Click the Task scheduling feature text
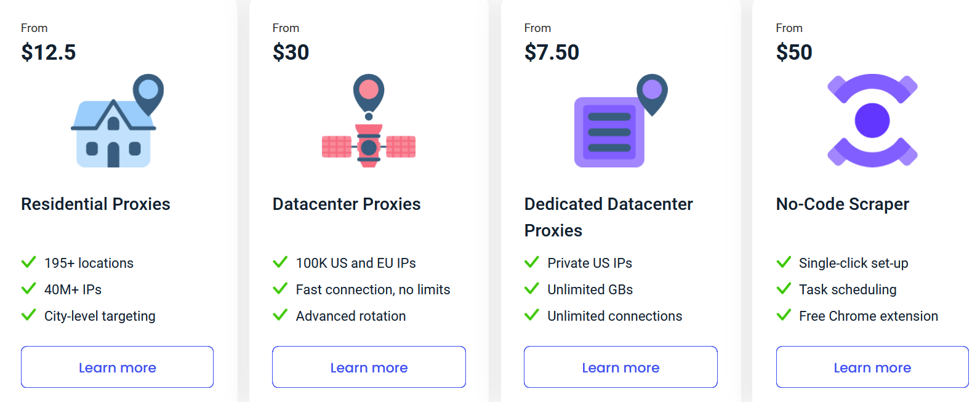The width and height of the screenshot is (980, 402). coord(848,289)
